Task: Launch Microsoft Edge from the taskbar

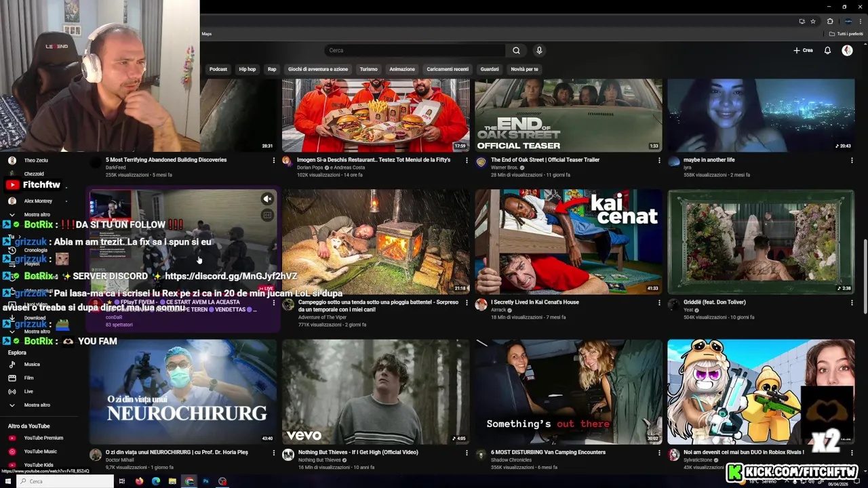Action: pos(156,481)
